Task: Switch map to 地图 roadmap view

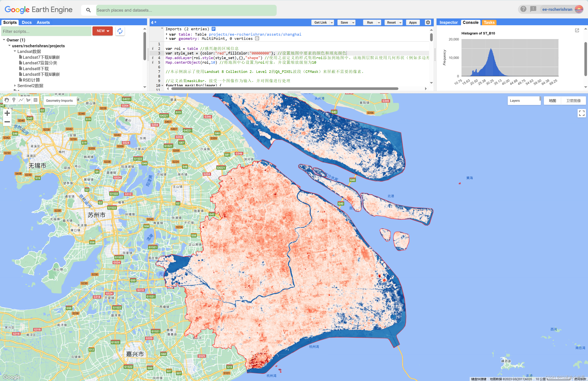Action: tap(552, 101)
